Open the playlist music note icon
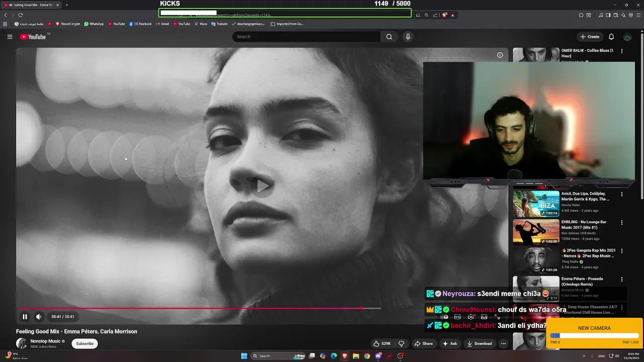644x362 pixels. [601, 15]
